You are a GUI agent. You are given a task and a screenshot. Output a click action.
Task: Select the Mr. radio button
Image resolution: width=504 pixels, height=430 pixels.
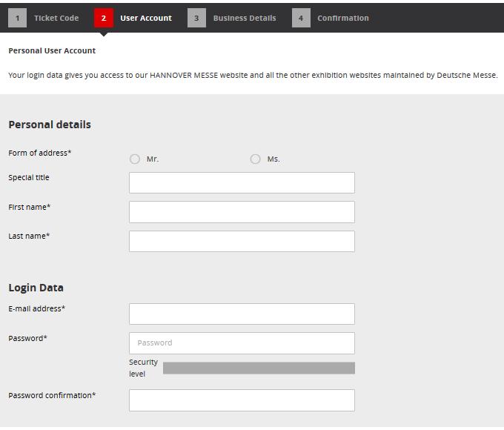[135, 159]
